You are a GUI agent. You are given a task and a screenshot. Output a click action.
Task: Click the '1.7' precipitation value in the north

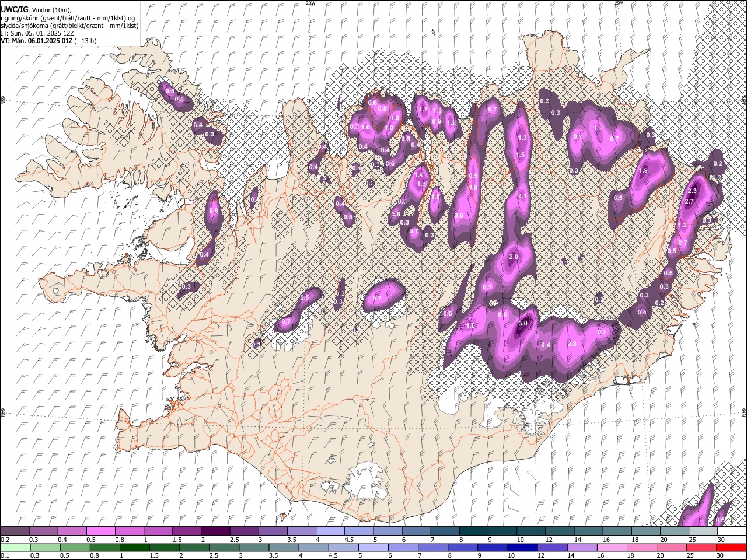(424, 109)
